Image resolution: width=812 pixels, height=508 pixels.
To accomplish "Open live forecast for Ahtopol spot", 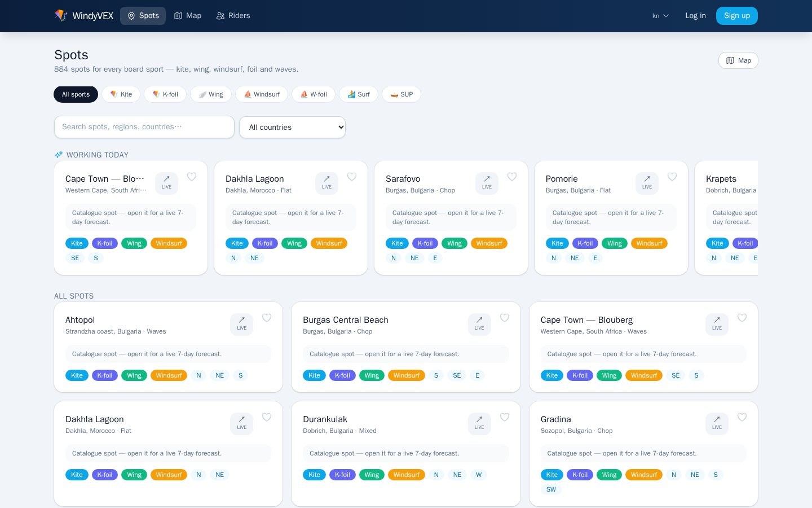I will [241, 324].
